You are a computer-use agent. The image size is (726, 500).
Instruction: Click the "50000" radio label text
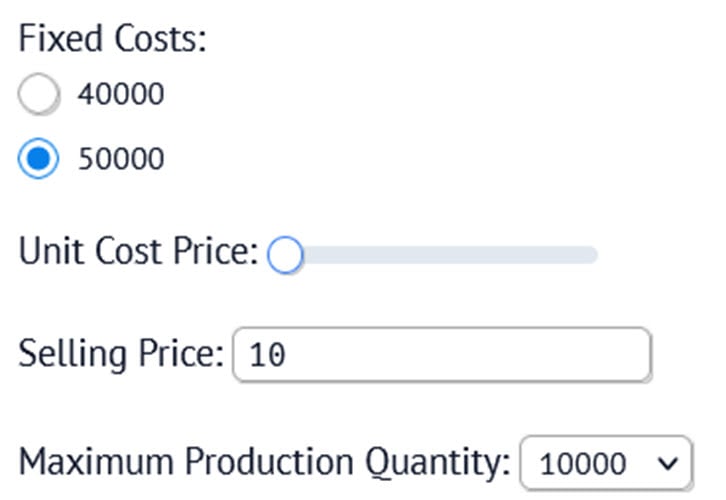pyautogui.click(x=120, y=158)
